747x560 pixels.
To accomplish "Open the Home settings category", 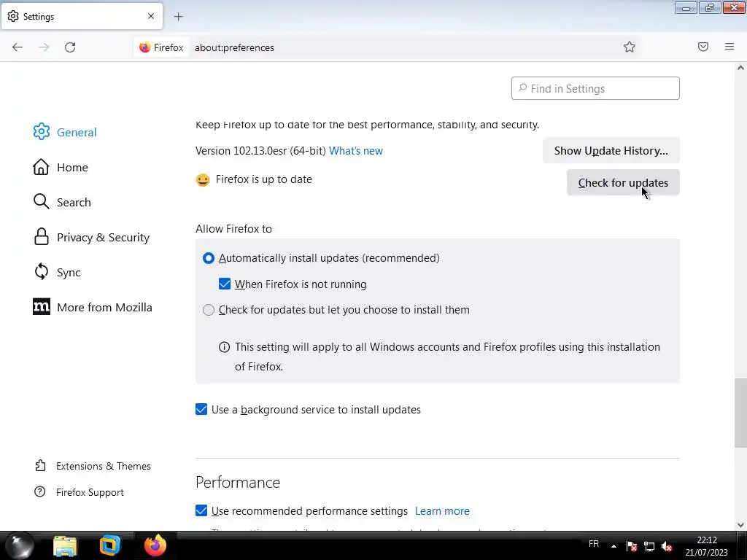I will pyautogui.click(x=61, y=167).
